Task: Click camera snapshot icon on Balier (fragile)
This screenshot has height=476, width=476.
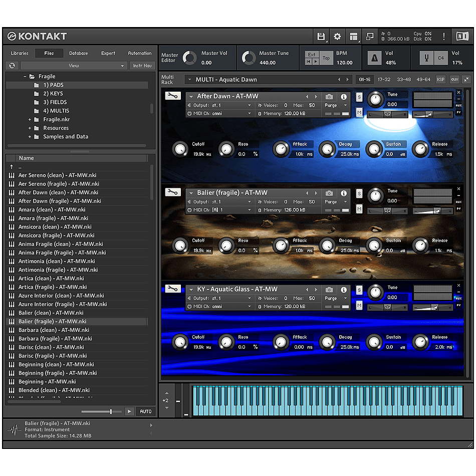Action: (329, 193)
